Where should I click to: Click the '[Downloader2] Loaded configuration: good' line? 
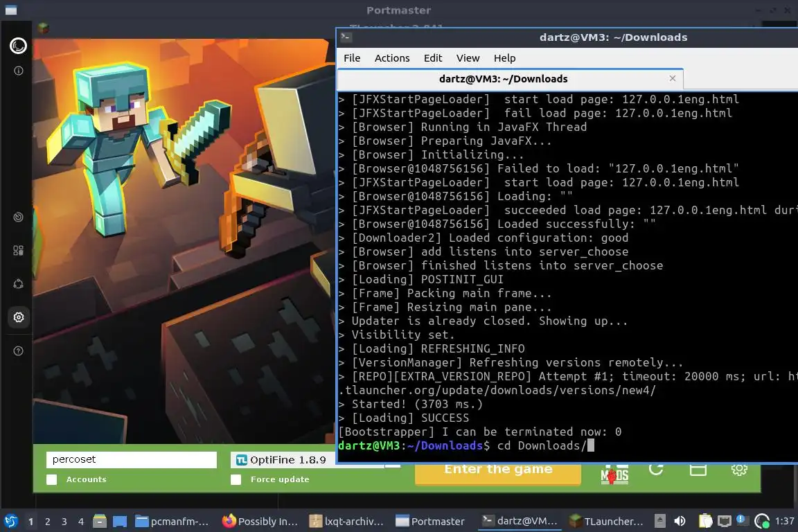pos(484,238)
